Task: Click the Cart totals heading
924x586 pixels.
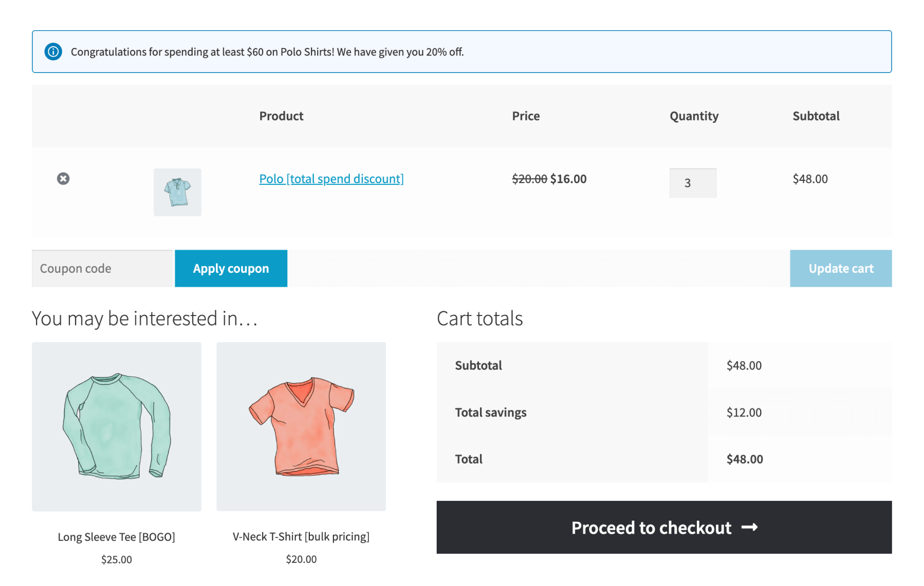Action: [x=479, y=318]
